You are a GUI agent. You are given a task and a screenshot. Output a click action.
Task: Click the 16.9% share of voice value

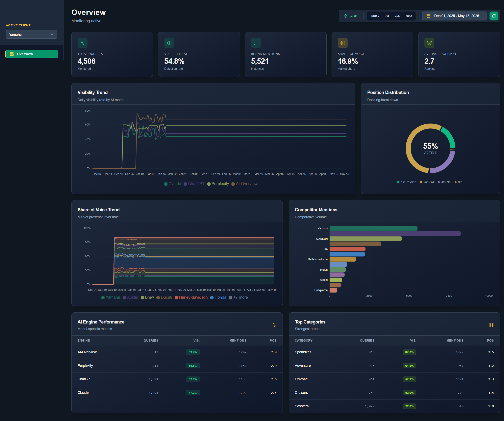pyautogui.click(x=347, y=61)
